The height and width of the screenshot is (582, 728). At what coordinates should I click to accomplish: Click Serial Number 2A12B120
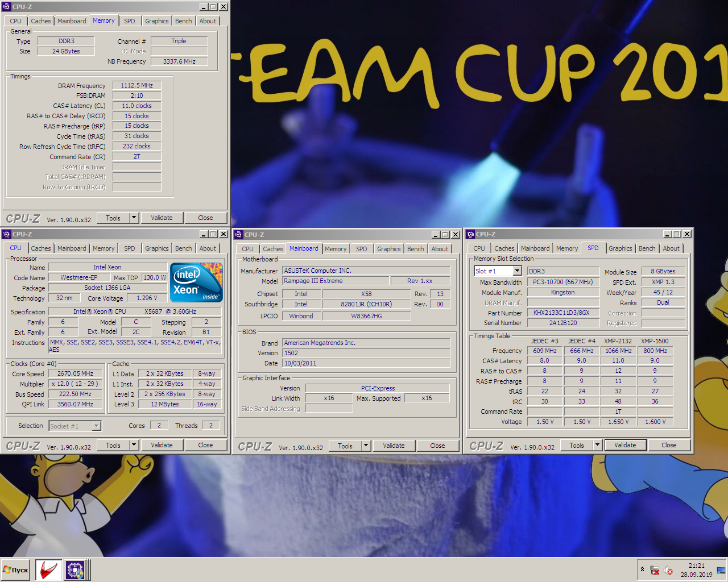point(563,323)
